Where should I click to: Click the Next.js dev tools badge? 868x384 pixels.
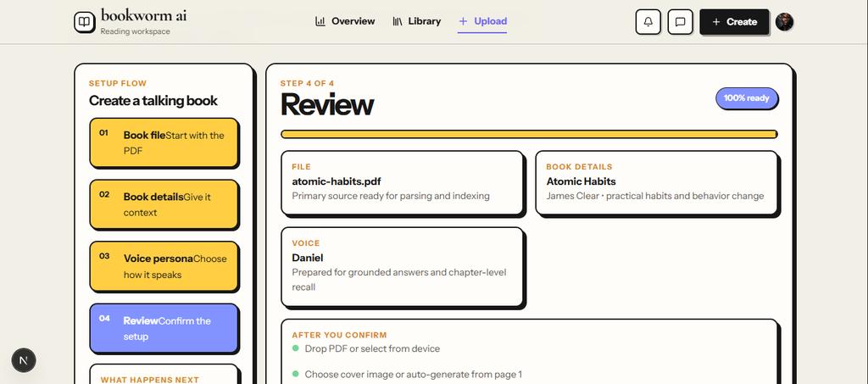pyautogui.click(x=24, y=360)
